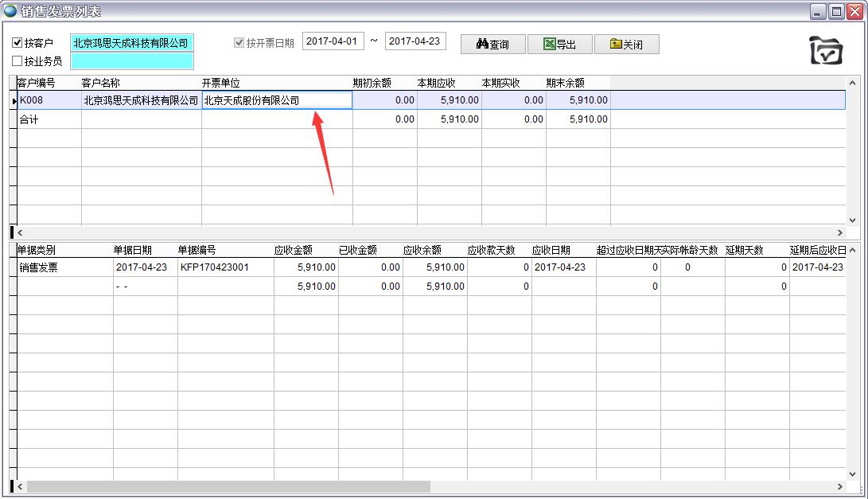Screen dimensions: 868x499
Task: Click the 查询 search button
Action: tap(492, 44)
